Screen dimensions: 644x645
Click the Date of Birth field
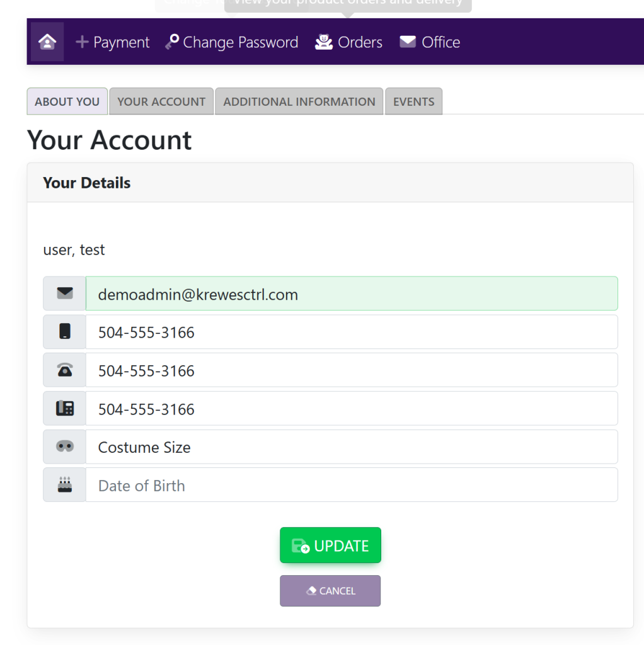click(x=351, y=485)
